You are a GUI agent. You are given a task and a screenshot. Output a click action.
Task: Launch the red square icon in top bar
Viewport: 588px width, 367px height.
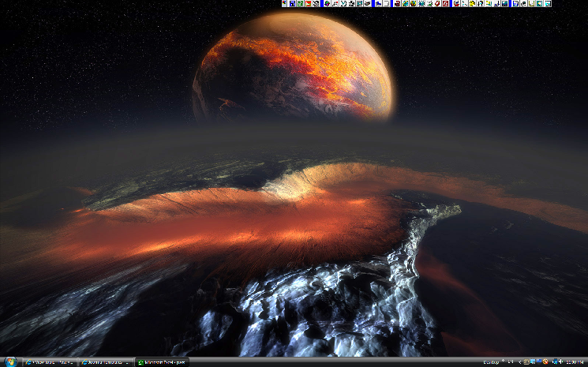[308, 4]
